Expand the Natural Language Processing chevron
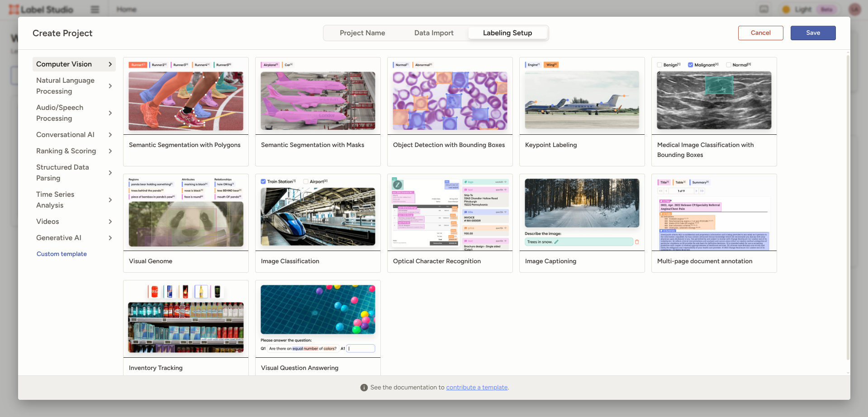The height and width of the screenshot is (417, 868). coord(110,86)
